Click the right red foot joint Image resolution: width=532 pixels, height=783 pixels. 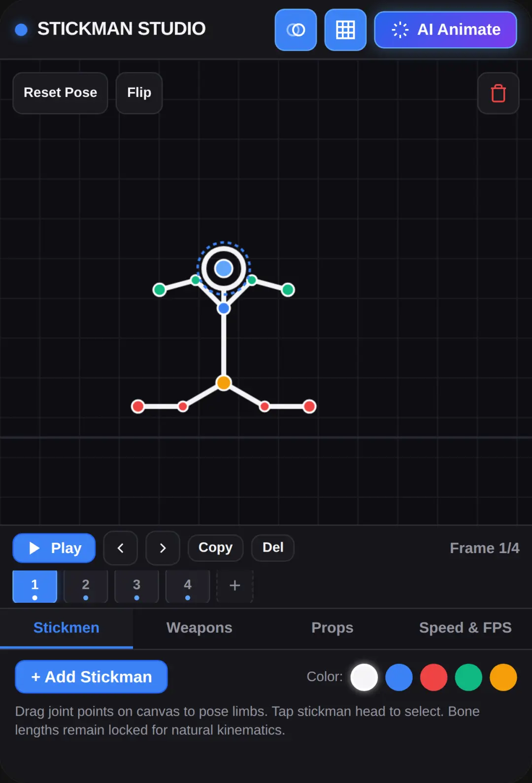pyautogui.click(x=309, y=406)
